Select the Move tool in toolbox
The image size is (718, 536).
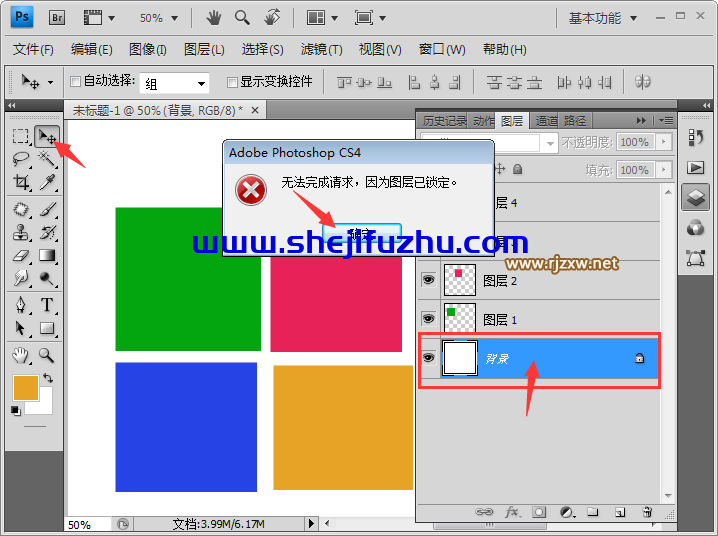47,136
